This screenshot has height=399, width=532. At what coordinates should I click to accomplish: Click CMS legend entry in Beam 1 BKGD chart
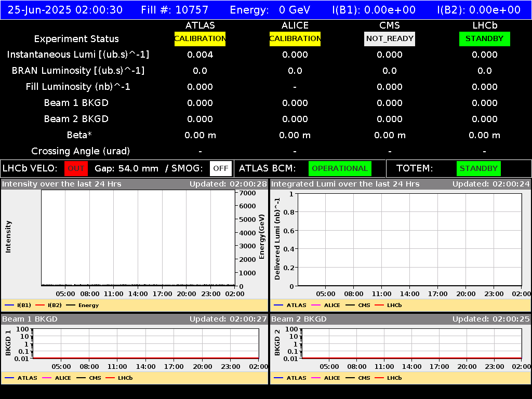tap(88, 378)
